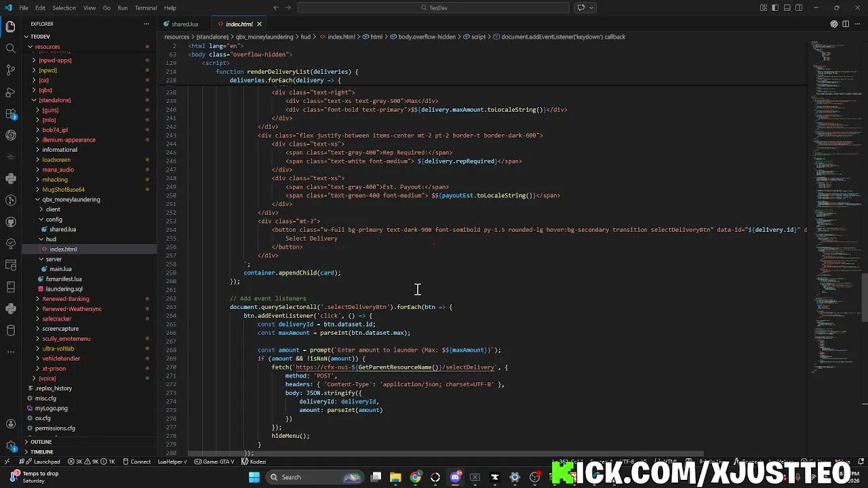Open Source Control view

click(x=10, y=70)
